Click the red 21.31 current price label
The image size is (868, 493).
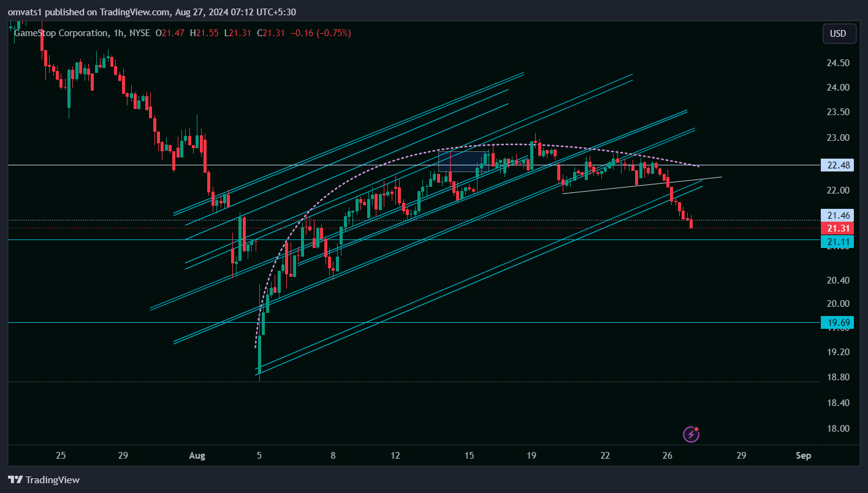837,228
